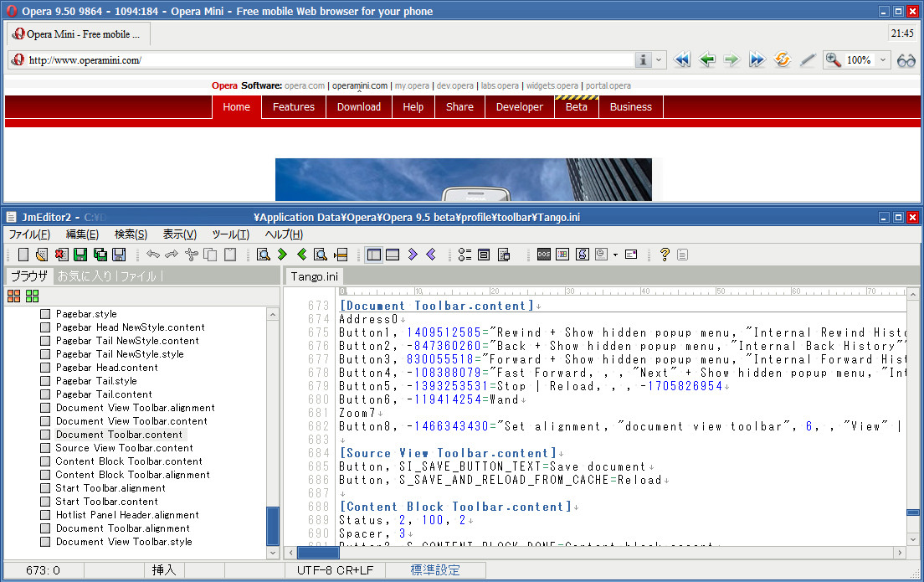The height and width of the screenshot is (582, 924).
Task: Open the zoom 100% dropdown in Opera
Action: point(883,59)
